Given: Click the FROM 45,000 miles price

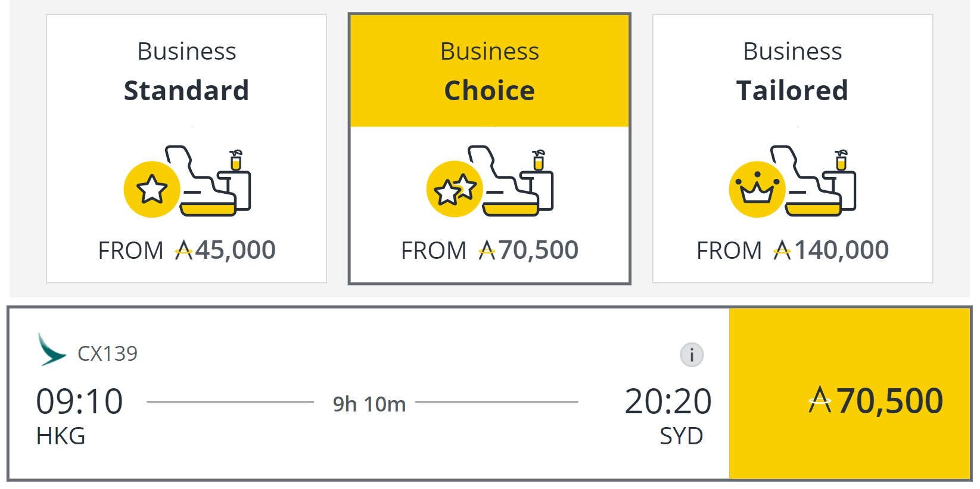Looking at the screenshot, I should click(186, 250).
